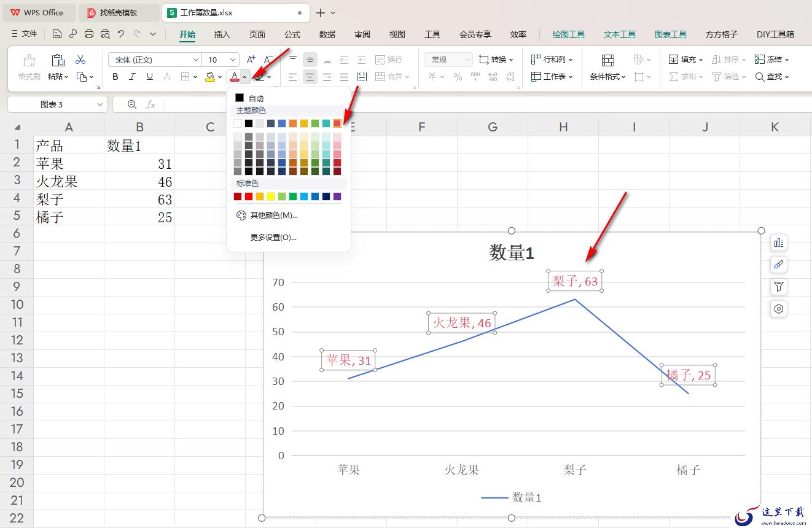Screen dimensions: 812x528
Task: Click the chart filter funnel icon
Action: (x=779, y=287)
